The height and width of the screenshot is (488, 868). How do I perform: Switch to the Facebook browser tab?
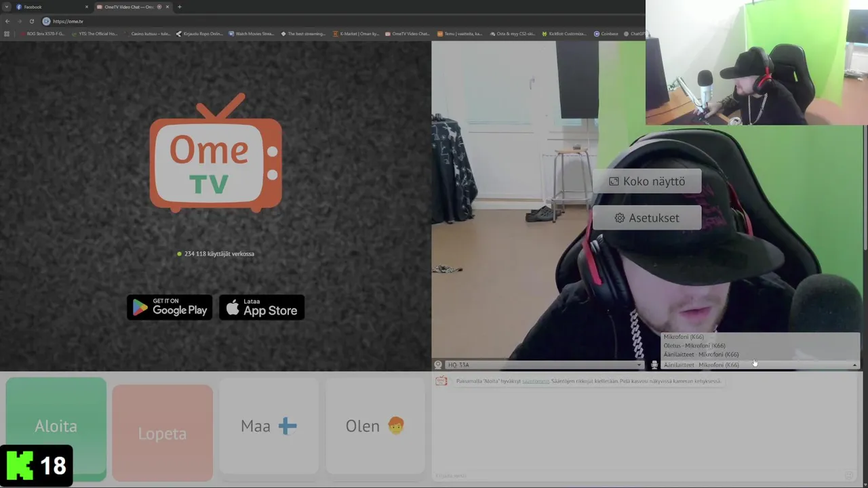[51, 7]
